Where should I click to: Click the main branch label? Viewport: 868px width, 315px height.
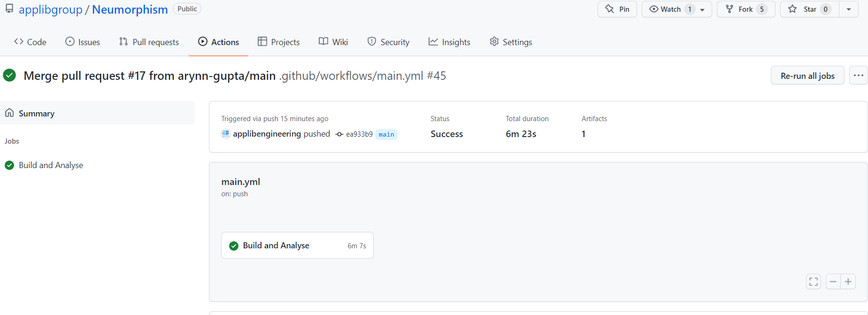click(386, 134)
